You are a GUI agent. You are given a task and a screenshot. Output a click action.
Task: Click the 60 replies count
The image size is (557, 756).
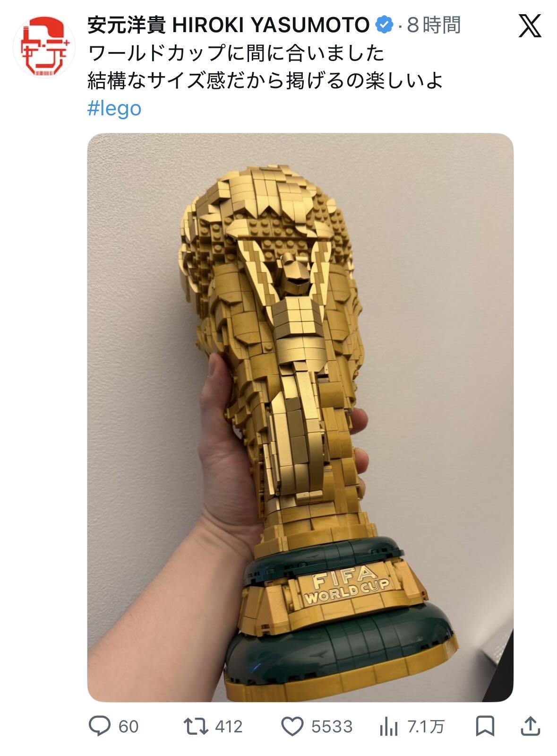[129, 727]
